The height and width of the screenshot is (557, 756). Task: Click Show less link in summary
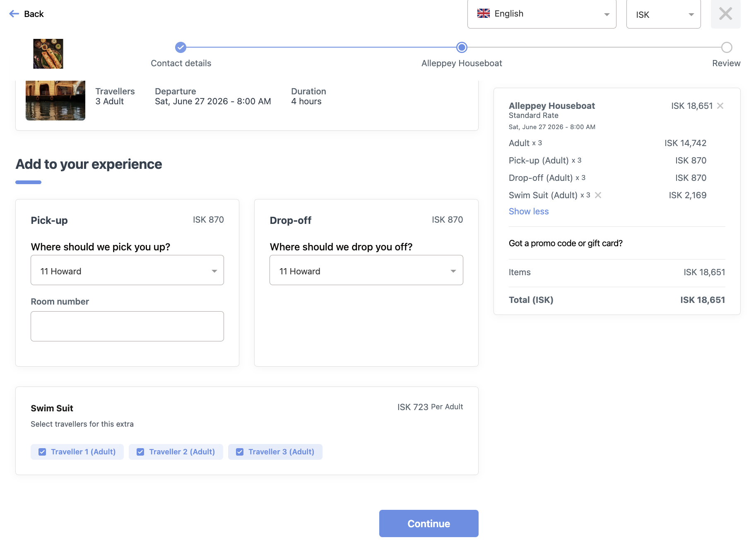pos(528,211)
